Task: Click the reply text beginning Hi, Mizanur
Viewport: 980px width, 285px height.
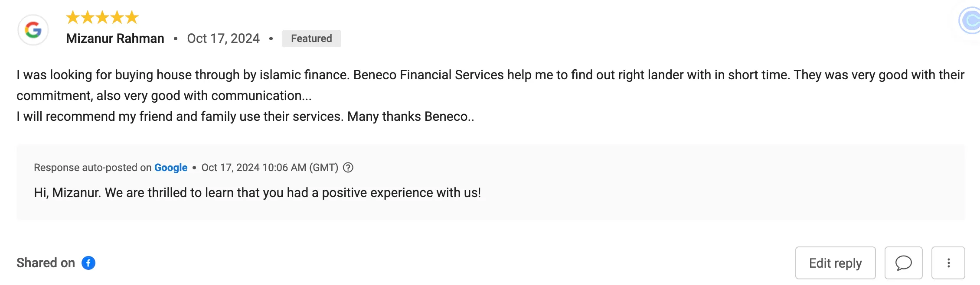Action: 258,193
